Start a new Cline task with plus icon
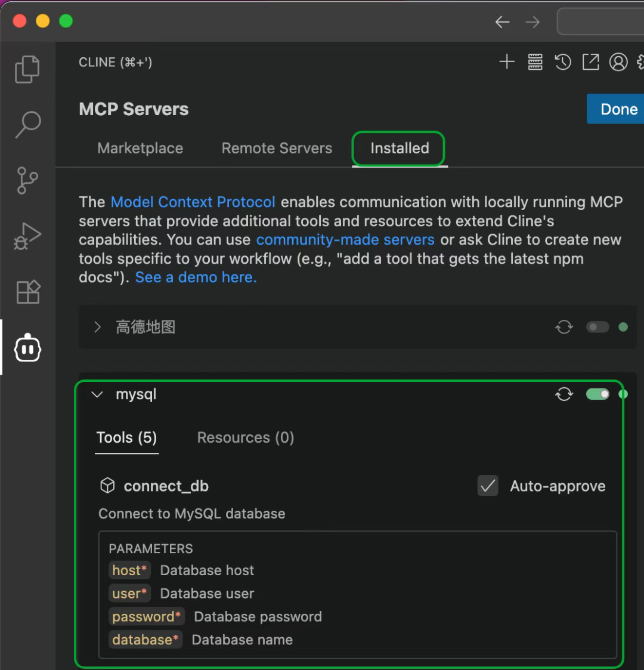The width and height of the screenshot is (644, 670). [507, 62]
